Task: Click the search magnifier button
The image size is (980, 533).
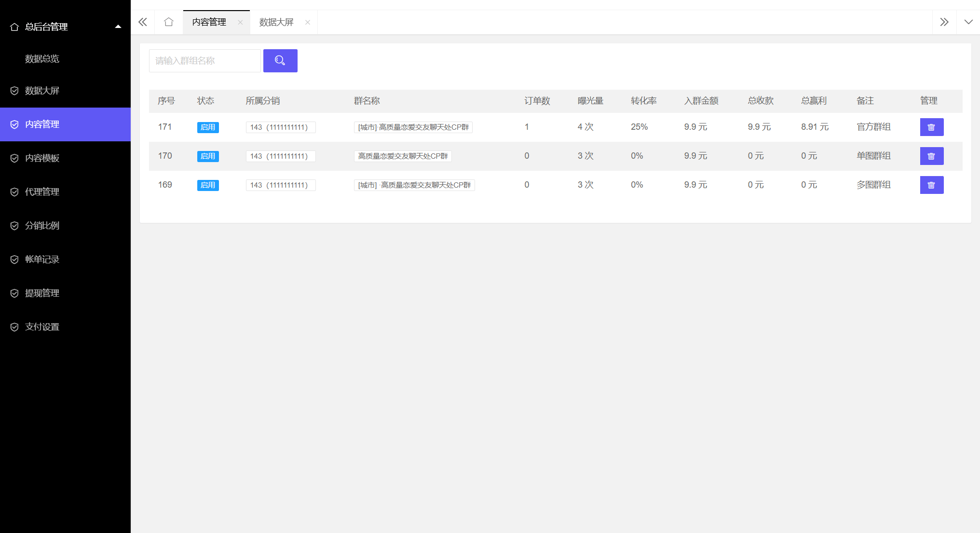Action: pos(280,61)
